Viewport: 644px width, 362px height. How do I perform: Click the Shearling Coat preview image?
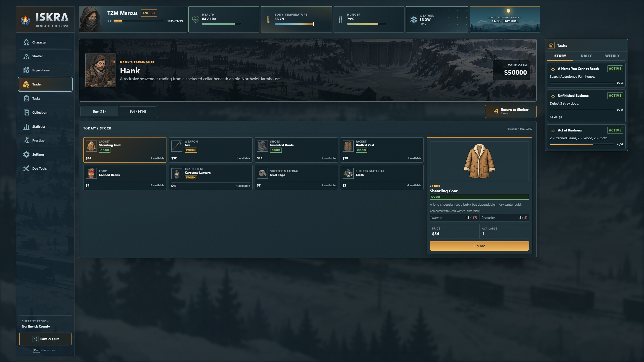pyautogui.click(x=479, y=161)
